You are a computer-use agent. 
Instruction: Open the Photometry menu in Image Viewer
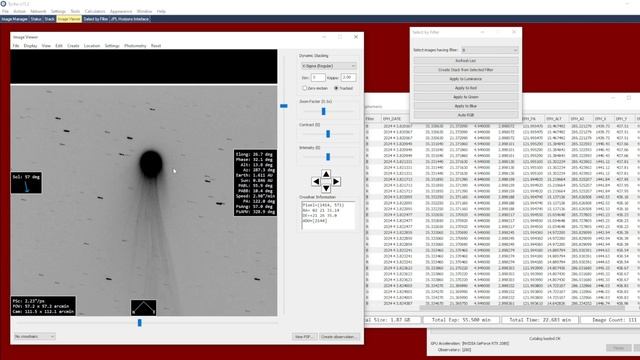[x=135, y=46]
